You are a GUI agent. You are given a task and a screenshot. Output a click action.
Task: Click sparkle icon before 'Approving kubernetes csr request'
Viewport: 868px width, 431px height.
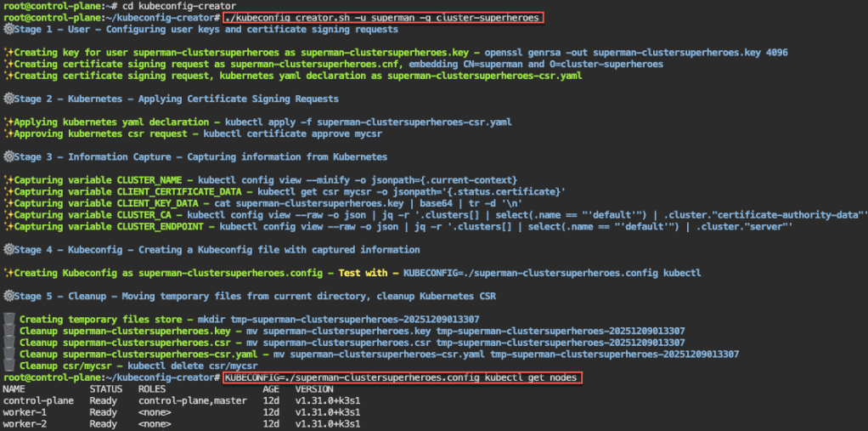click(x=8, y=133)
